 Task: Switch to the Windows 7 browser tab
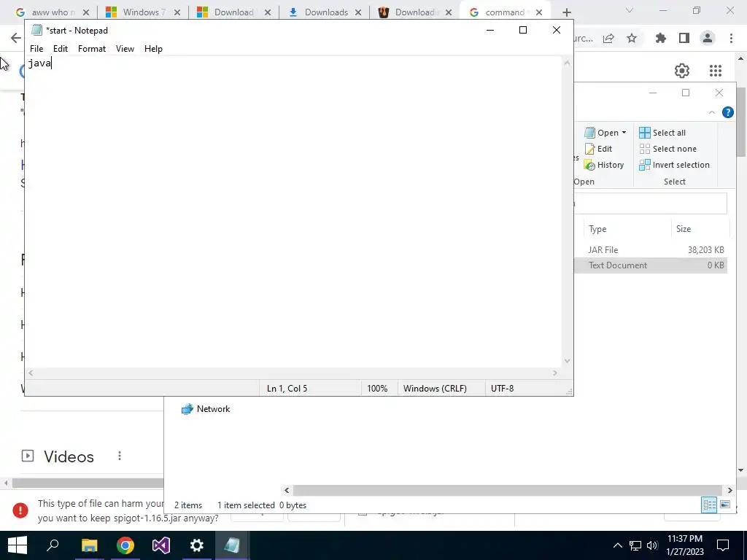(x=143, y=12)
